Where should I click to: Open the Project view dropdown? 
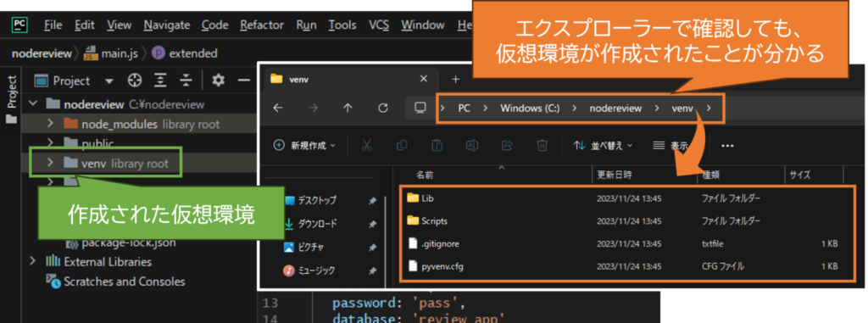point(109,81)
